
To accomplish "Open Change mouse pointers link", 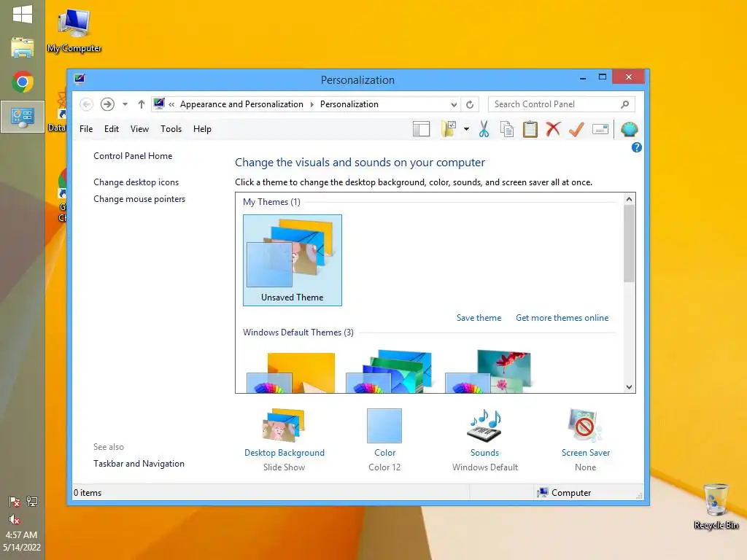I will click(x=139, y=199).
